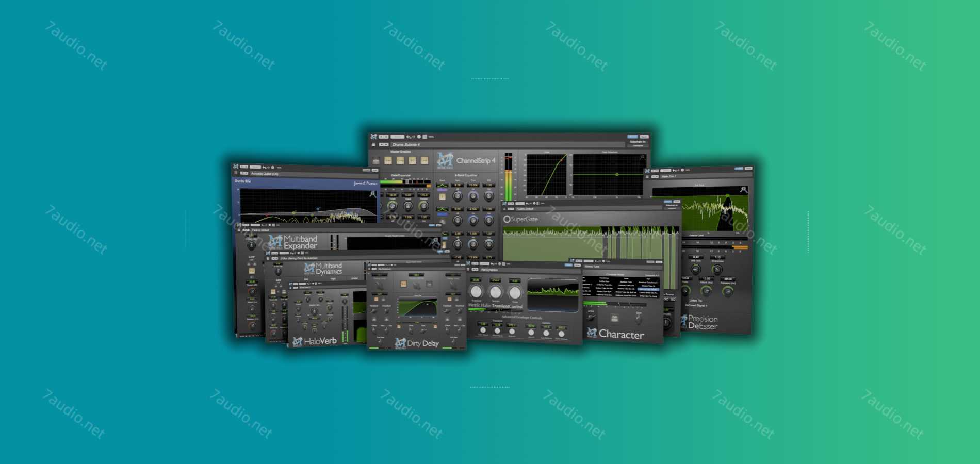Click the blue button at ChannelStrip's top right
The height and width of the screenshot is (464, 980).
(632, 137)
